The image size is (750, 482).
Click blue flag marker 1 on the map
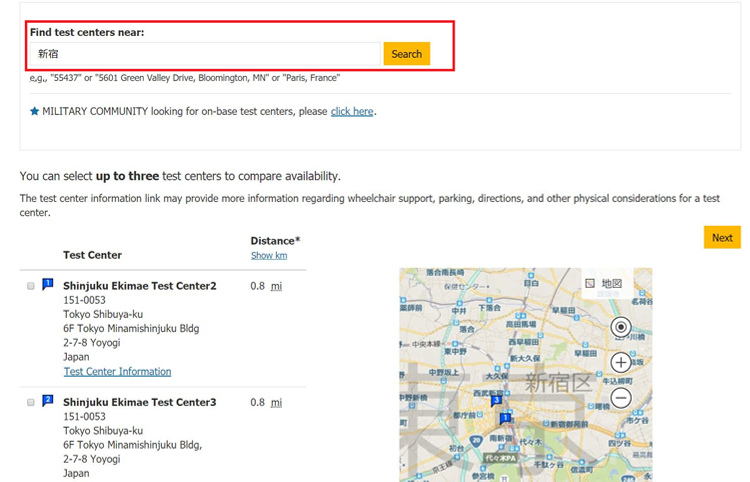(506, 416)
